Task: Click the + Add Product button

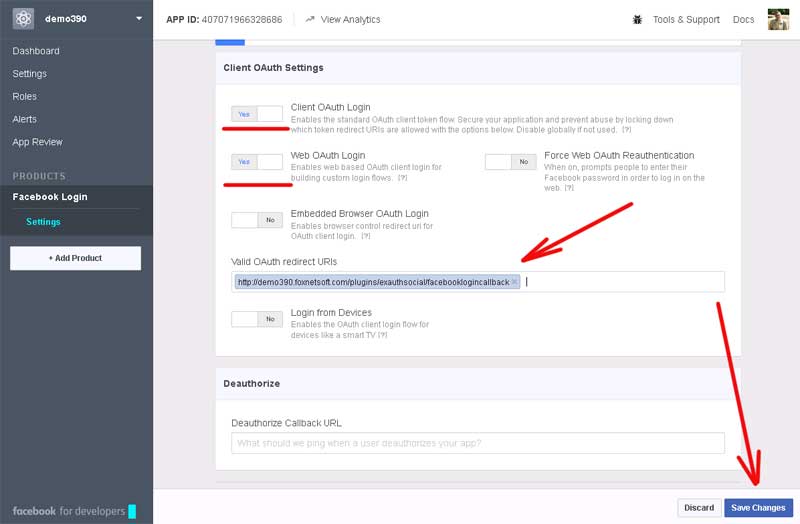Action: 76,258
